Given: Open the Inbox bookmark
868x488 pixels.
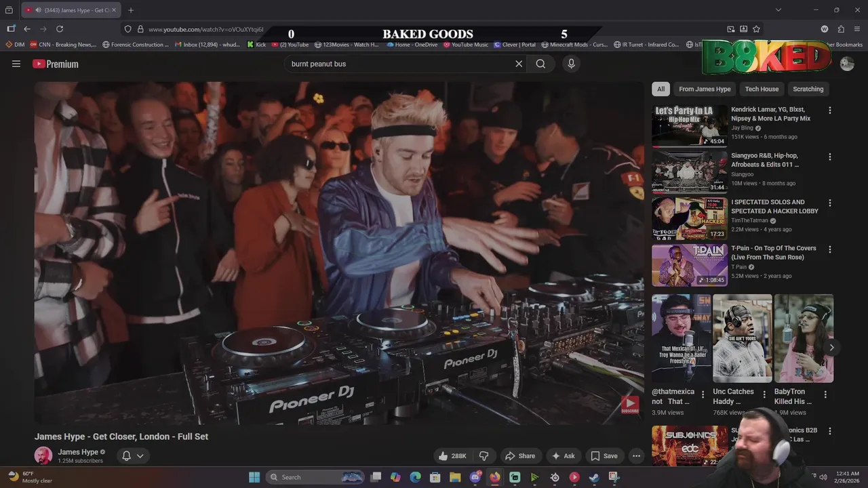Looking at the screenshot, I should click(x=207, y=45).
